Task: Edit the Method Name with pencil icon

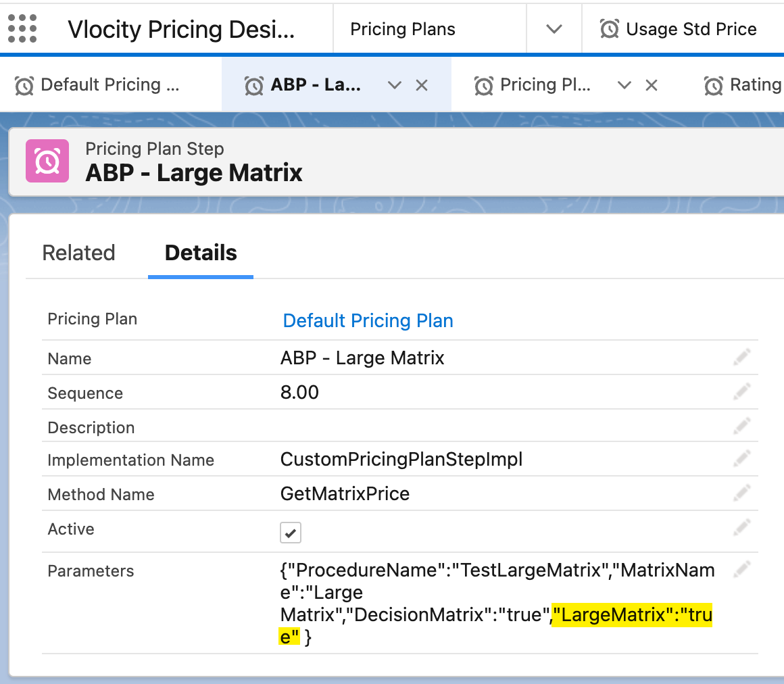Action: tap(742, 493)
